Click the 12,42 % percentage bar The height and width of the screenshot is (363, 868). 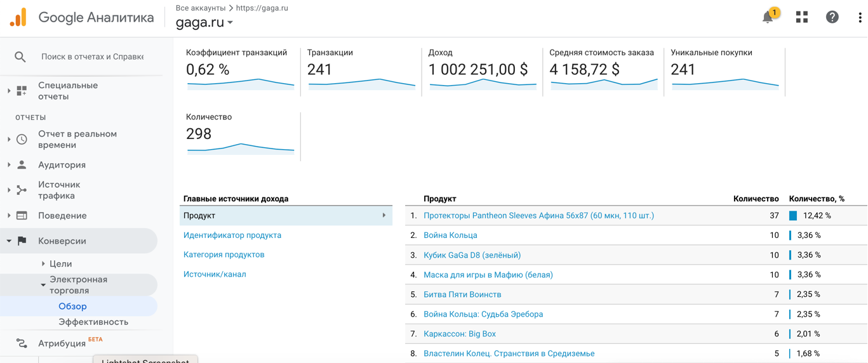[x=793, y=216]
